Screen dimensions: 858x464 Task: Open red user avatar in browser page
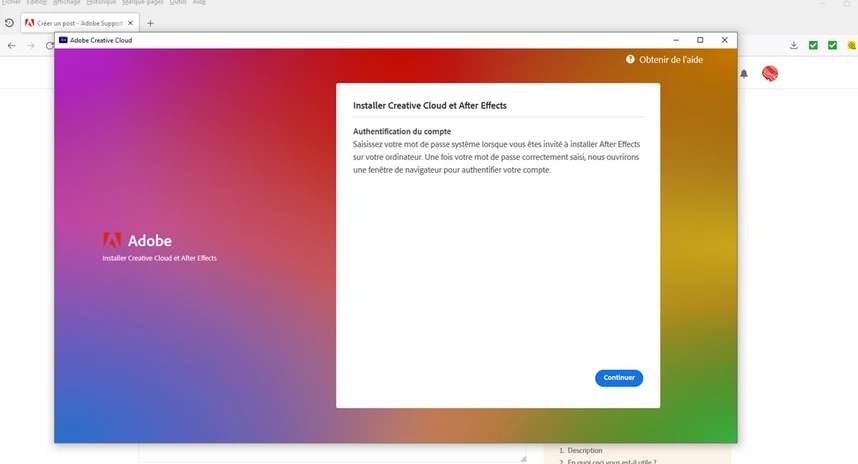click(x=770, y=73)
